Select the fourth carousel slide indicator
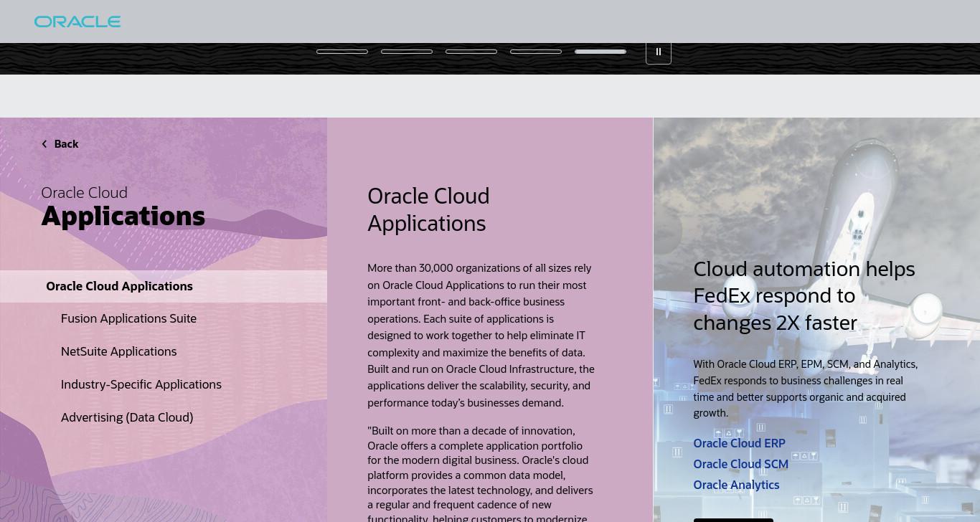 click(536, 52)
